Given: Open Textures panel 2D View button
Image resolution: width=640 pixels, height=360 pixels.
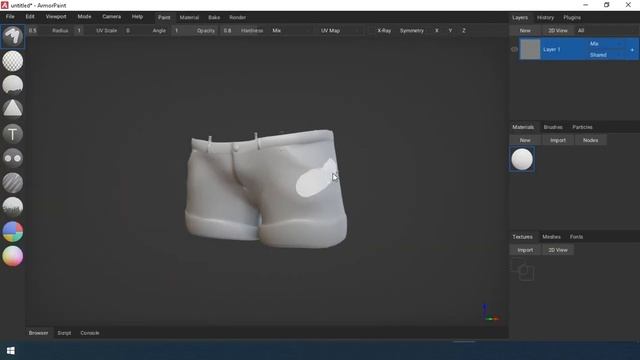Looking at the screenshot, I should (558, 250).
